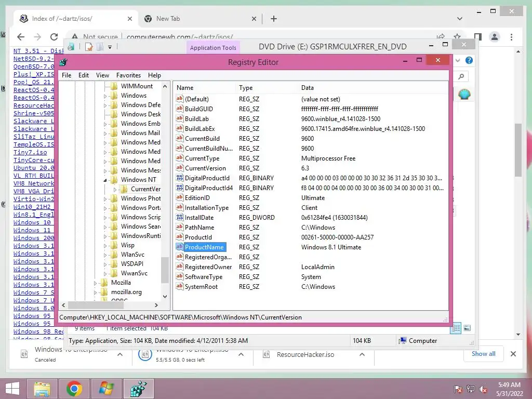The image size is (532, 399).
Task: Open the Explorer quick access toolbar dropdown
Action: point(110,47)
